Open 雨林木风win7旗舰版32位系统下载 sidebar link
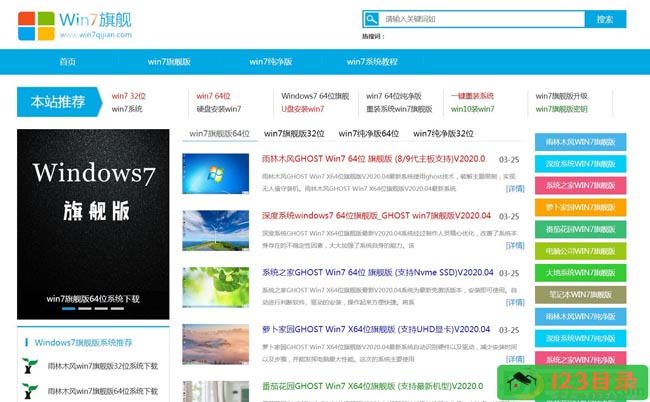The height and width of the screenshot is (402, 650). tap(103, 366)
